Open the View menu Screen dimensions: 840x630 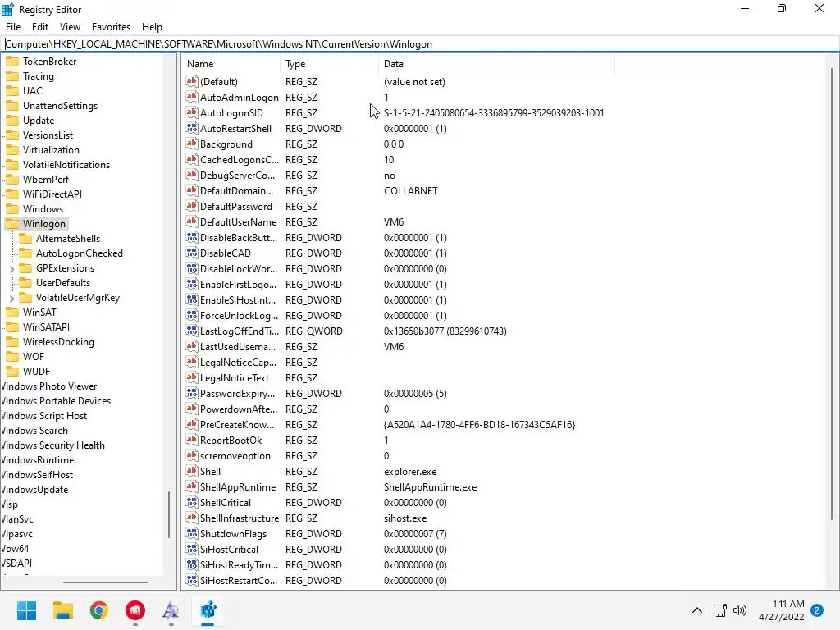[x=70, y=27]
